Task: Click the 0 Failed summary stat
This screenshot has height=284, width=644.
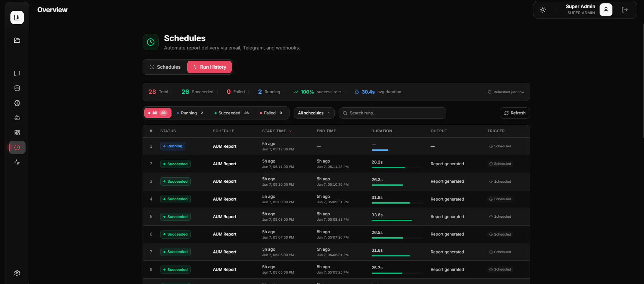Action: (236, 92)
